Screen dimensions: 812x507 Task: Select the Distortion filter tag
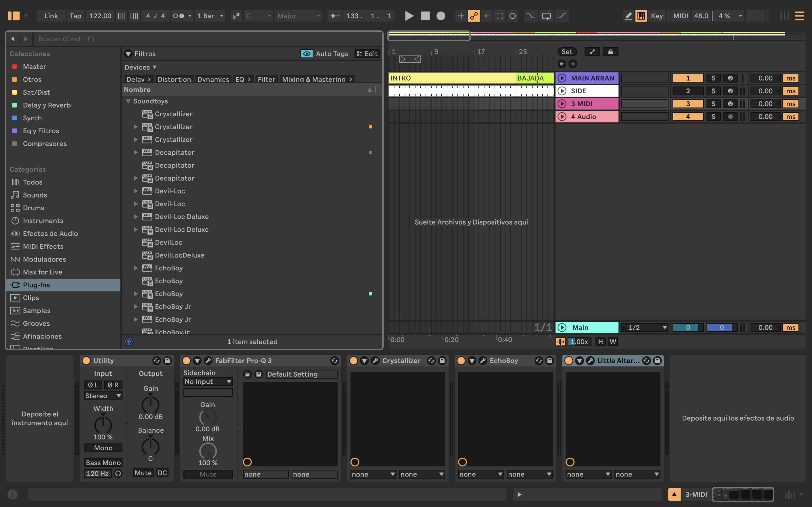pyautogui.click(x=174, y=79)
